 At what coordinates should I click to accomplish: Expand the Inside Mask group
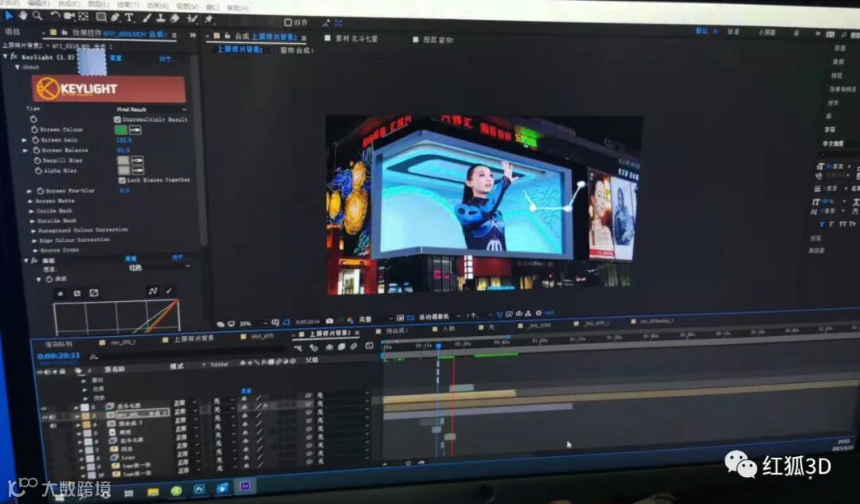click(31, 210)
